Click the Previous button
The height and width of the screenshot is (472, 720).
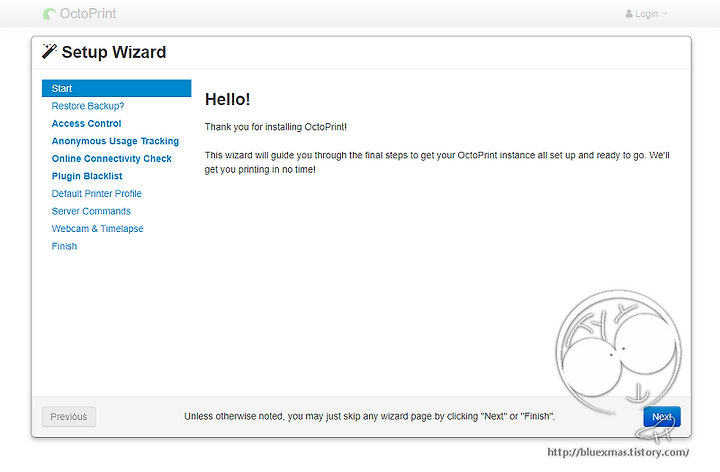[69, 416]
